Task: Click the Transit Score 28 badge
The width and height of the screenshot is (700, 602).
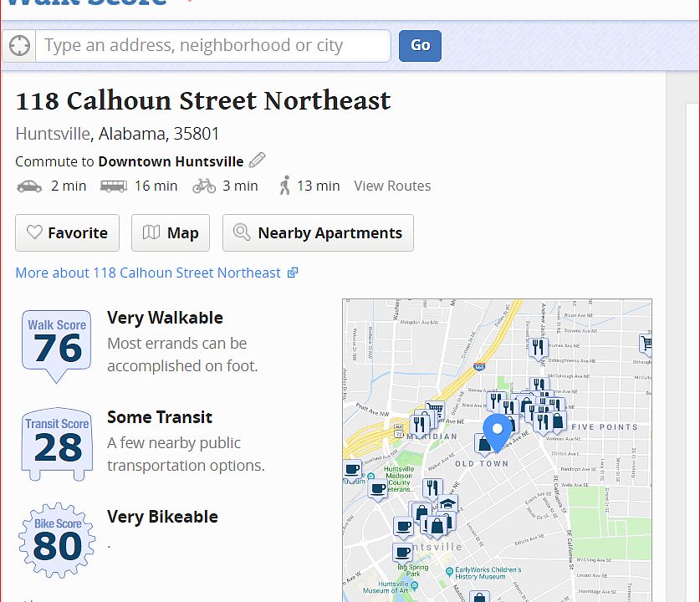Action: [57, 443]
